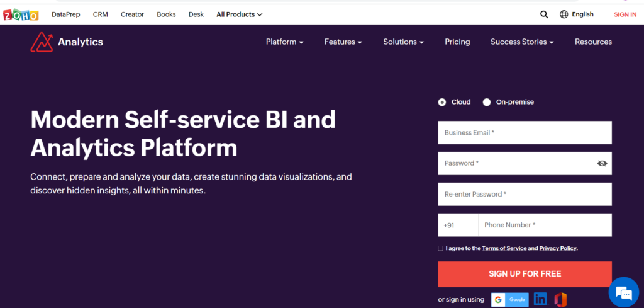
Task: Sign in using Microsoft Office icon
Action: 560,299
